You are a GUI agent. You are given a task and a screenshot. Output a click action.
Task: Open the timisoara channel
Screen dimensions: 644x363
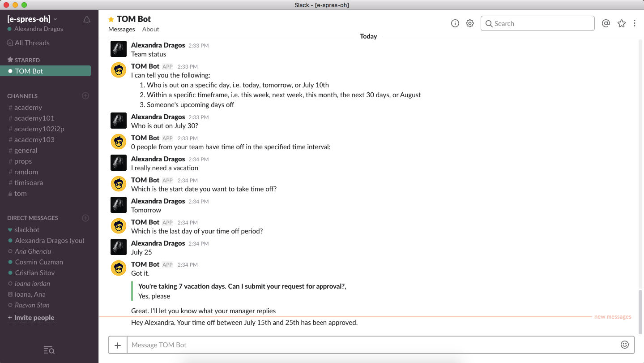click(28, 183)
